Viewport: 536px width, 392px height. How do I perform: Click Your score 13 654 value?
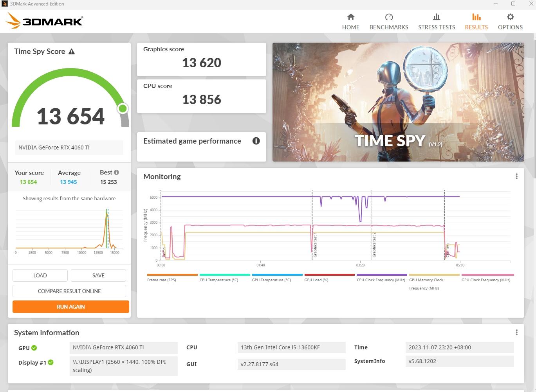point(29,182)
